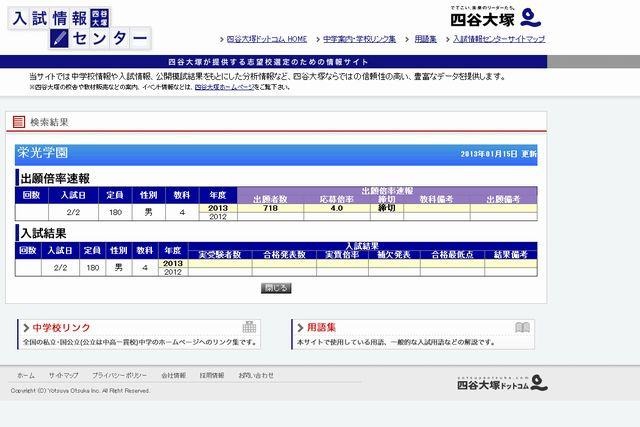640x427 pixels.
Task: Open 入試情報センターサイトマップ link
Action: [499, 39]
